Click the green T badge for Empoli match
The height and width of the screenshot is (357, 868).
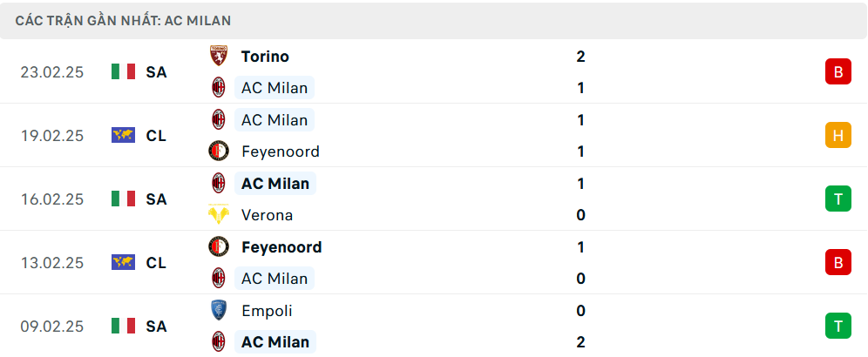837,327
